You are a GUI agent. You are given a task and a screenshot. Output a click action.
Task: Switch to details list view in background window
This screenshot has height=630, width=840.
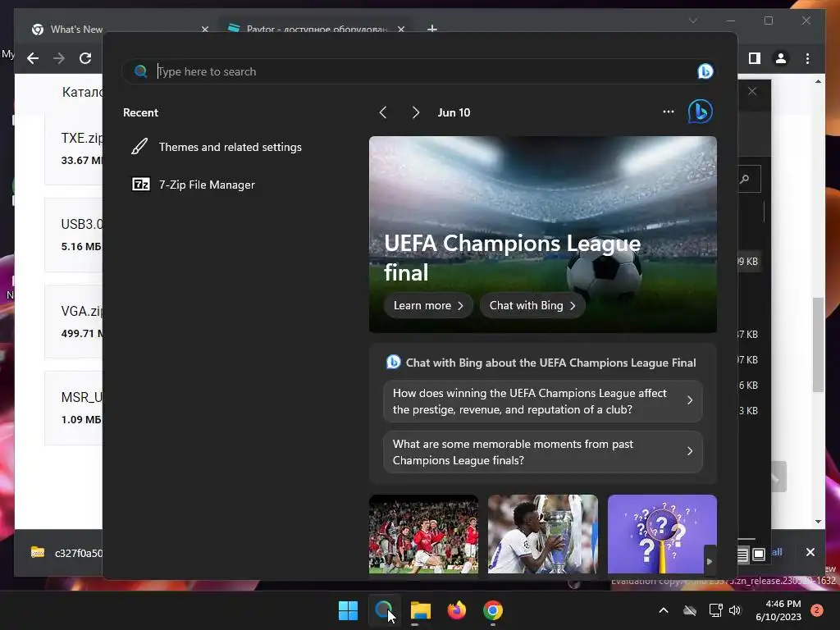point(742,555)
